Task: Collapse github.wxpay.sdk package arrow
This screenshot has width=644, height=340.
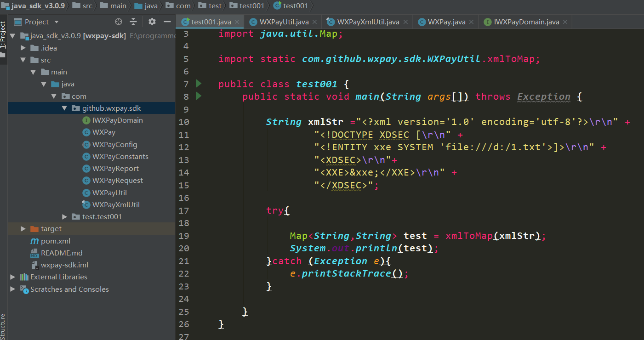Action: pos(64,108)
